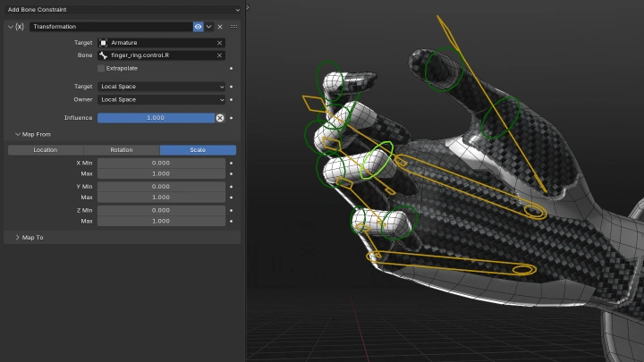
Task: Select the Scale Map From tab
Action: [198, 150]
